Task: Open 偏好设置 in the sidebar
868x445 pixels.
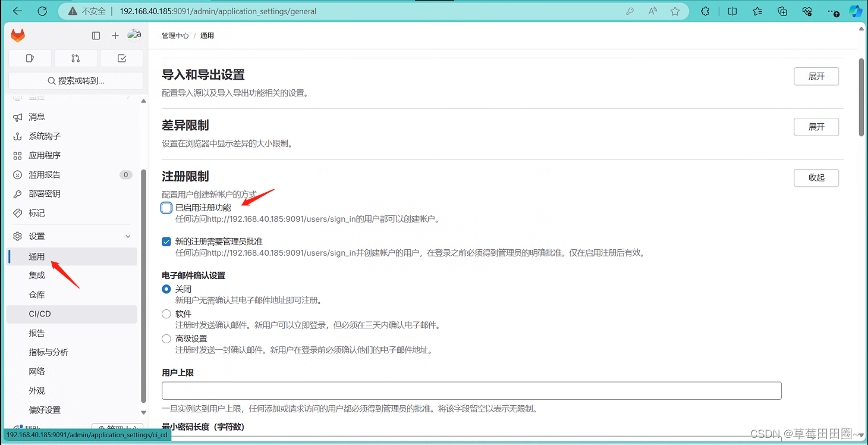Action: (72, 410)
